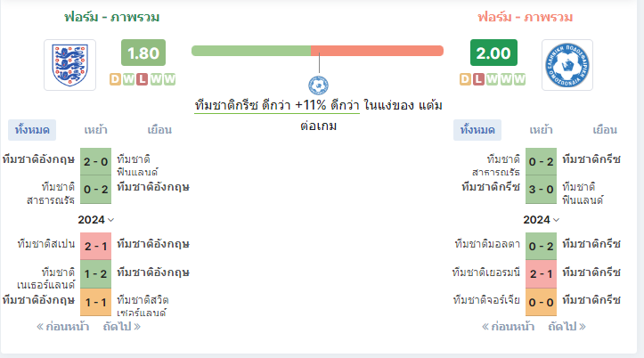644x358 pixels.
Task: Go to ถัดไป page of England results
Action: (x=121, y=327)
